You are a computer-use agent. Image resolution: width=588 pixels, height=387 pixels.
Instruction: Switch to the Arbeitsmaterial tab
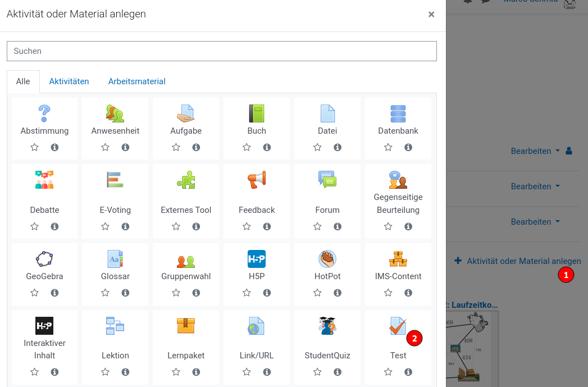tap(136, 81)
